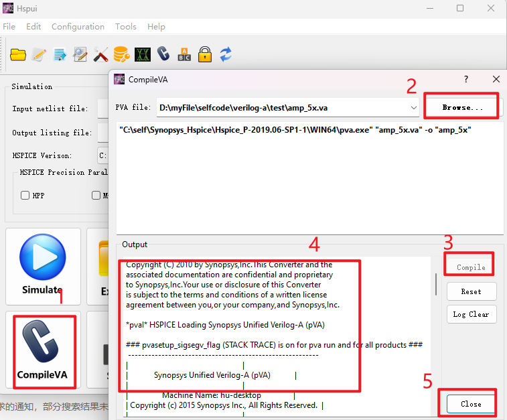Screen dimensions: 507x420
Task: Click the magnifier-and-pencil view icon
Action: point(80,54)
